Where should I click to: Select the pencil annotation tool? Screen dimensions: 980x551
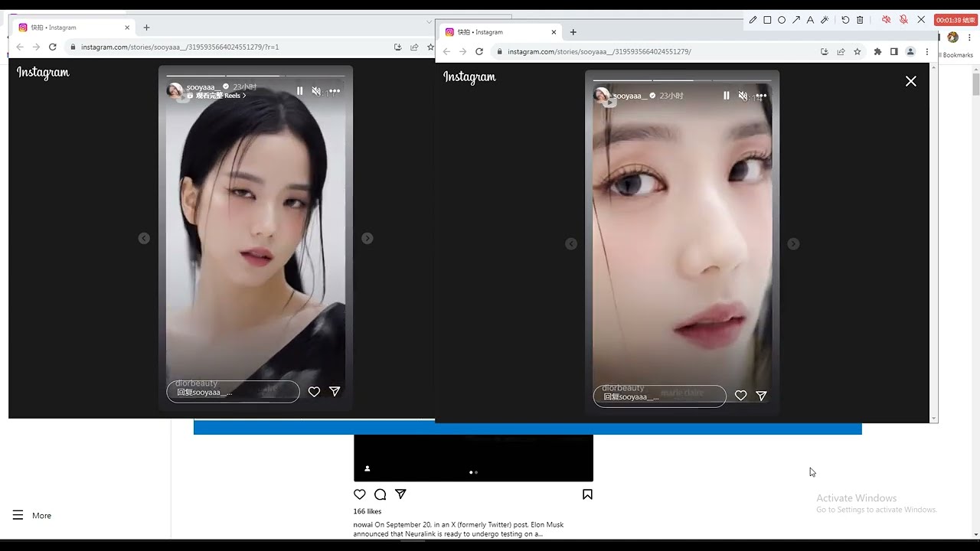(x=753, y=20)
